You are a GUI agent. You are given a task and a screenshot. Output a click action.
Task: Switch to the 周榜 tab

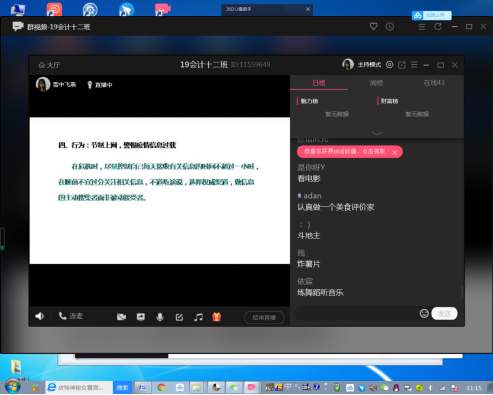pyautogui.click(x=376, y=83)
